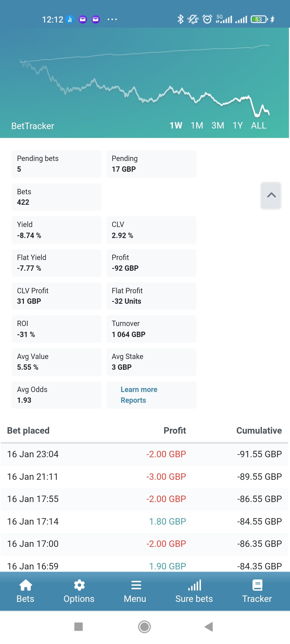
Task: Open the Bets home icon
Action: 26,585
